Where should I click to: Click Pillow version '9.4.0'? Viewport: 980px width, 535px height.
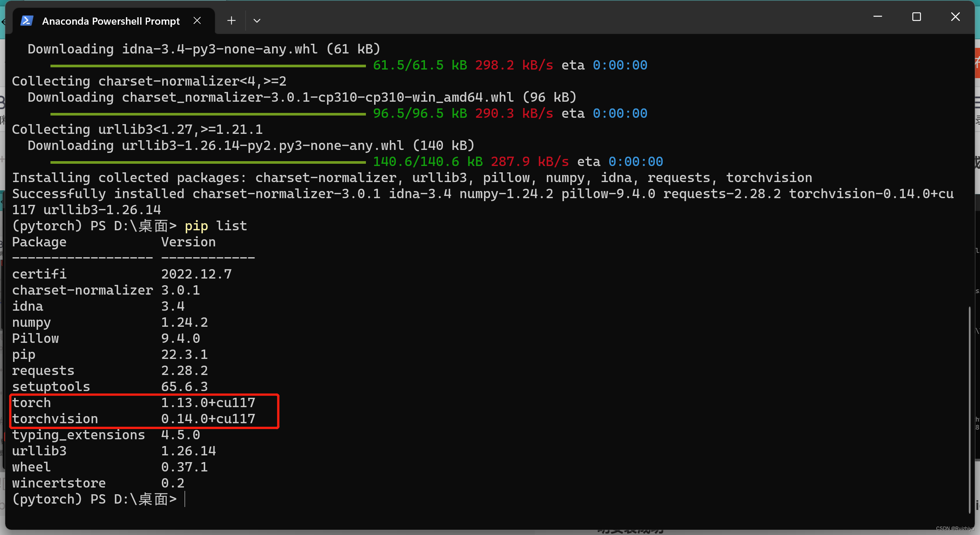(181, 338)
